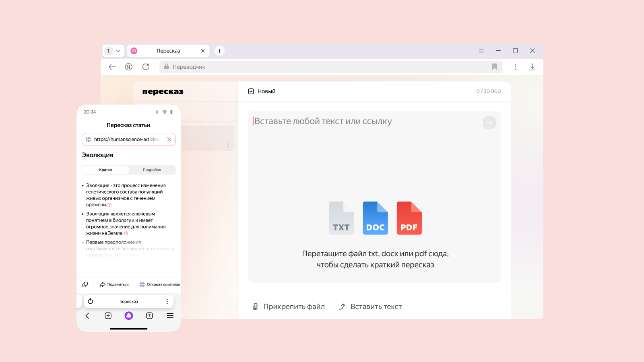The height and width of the screenshot is (362, 644).
Task: Copy the summary on the phone
Action: pos(85,284)
